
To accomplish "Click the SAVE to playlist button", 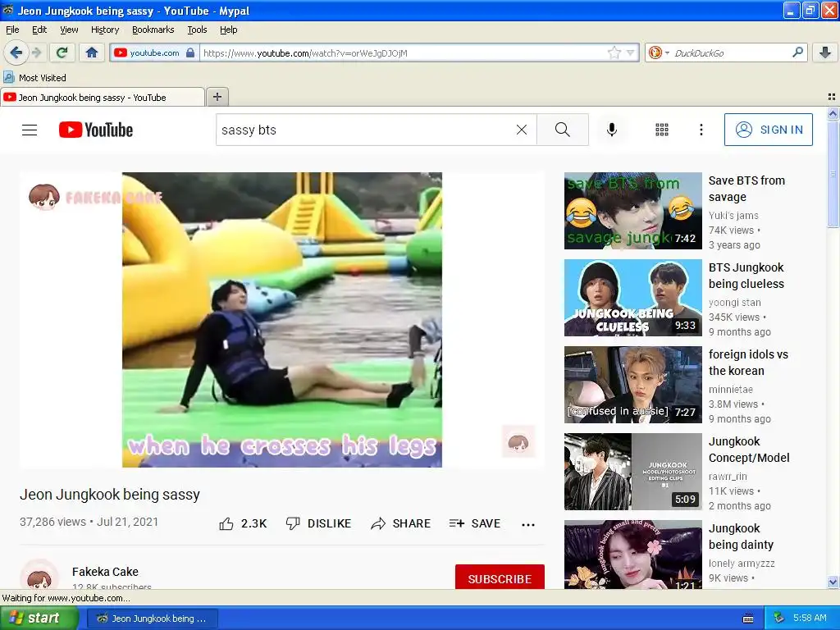I will tap(475, 523).
